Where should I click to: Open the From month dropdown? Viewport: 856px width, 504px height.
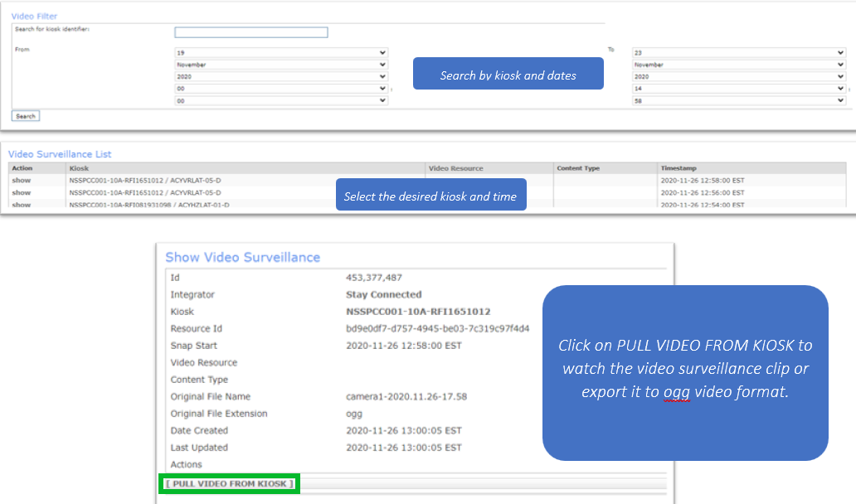(x=280, y=65)
